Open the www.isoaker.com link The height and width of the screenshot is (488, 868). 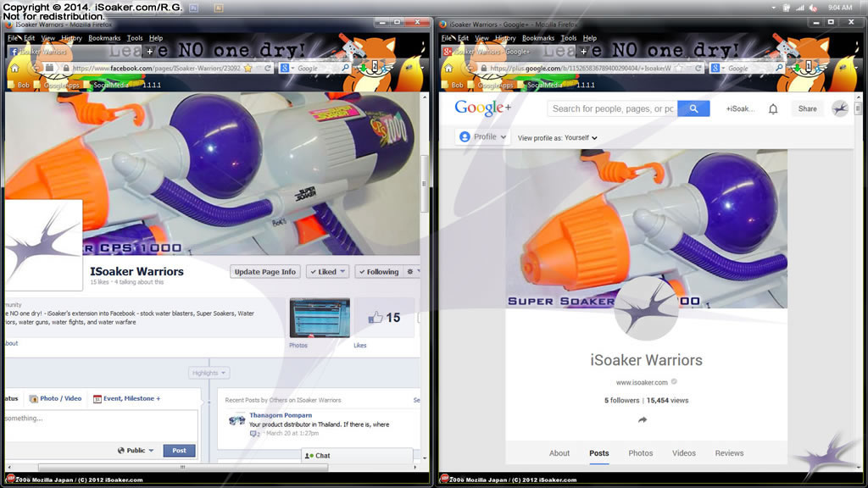tap(642, 382)
